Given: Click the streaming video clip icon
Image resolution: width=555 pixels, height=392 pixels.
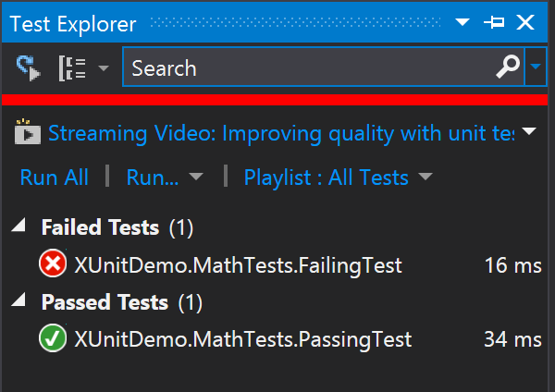Looking at the screenshot, I should point(28,131).
